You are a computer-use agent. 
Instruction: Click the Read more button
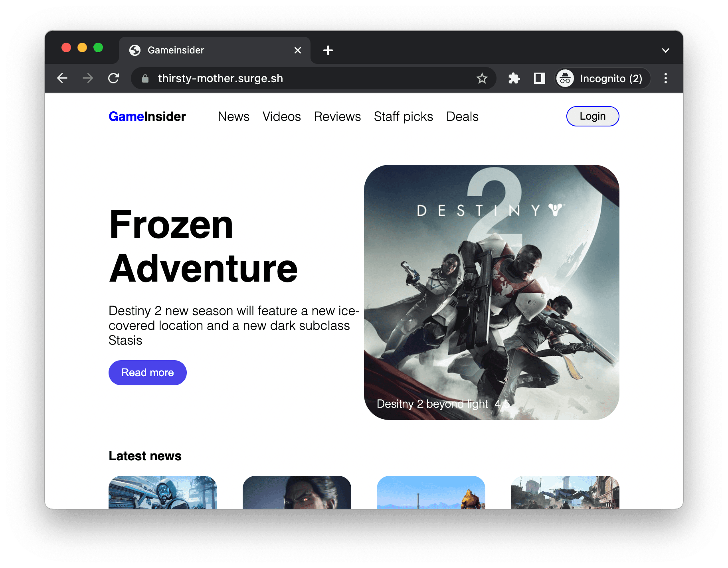point(148,373)
